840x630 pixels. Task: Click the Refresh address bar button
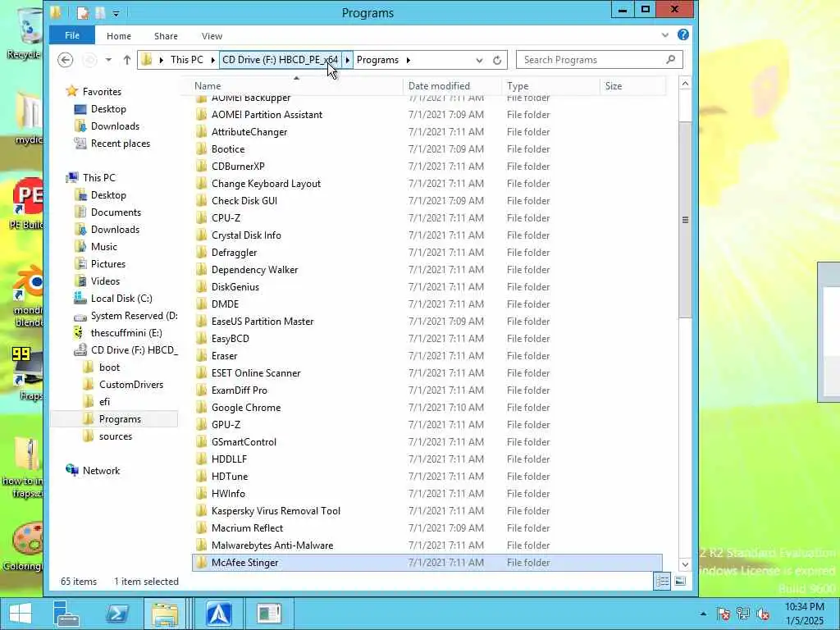coord(497,60)
